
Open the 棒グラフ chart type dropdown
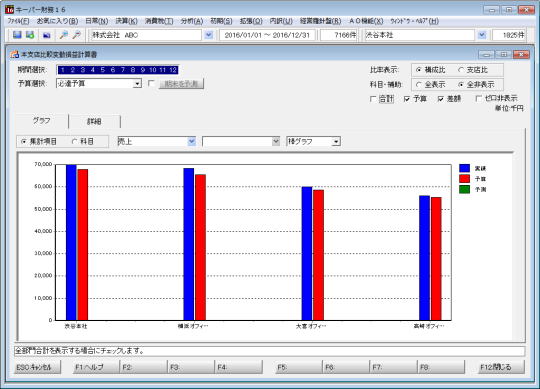(x=336, y=141)
